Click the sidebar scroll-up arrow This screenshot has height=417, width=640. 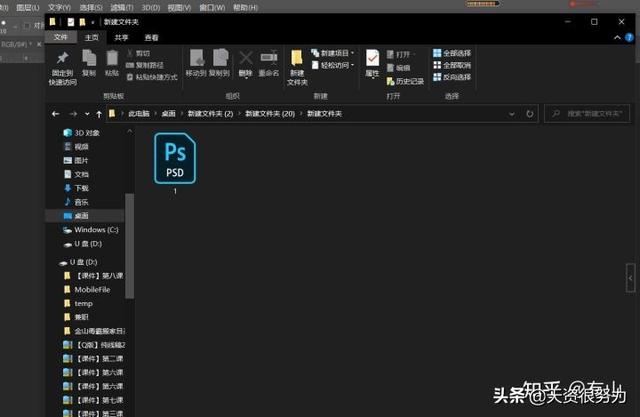(129, 131)
